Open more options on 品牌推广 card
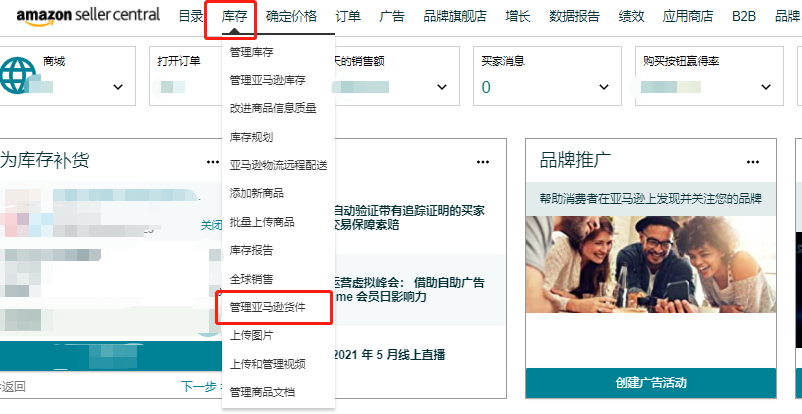Image resolution: width=802 pixels, height=414 pixels. click(752, 162)
